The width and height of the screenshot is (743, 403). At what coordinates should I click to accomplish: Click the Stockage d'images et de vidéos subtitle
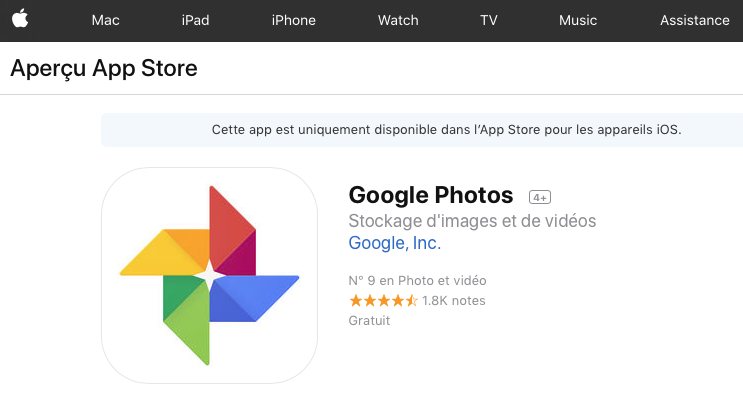(472, 221)
